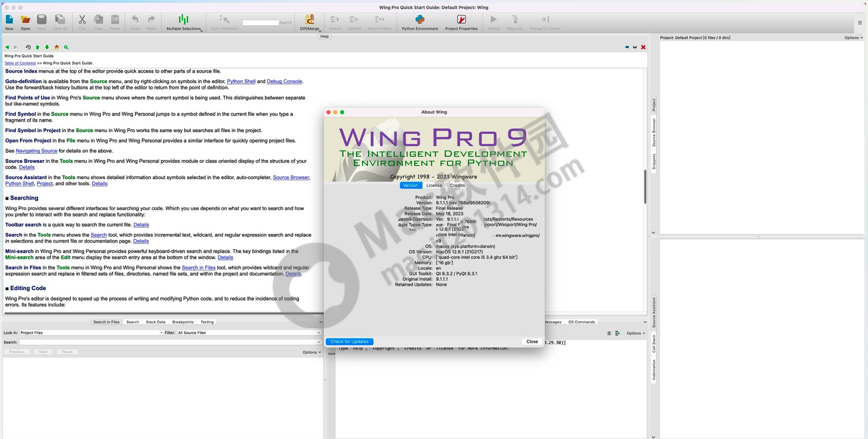Select the Breakpoints tab
Image resolution: width=868 pixels, height=439 pixels.
183,322
